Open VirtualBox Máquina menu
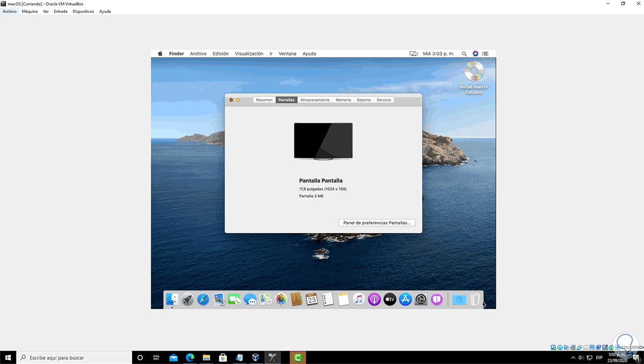This screenshot has width=644, height=364. [x=30, y=11]
